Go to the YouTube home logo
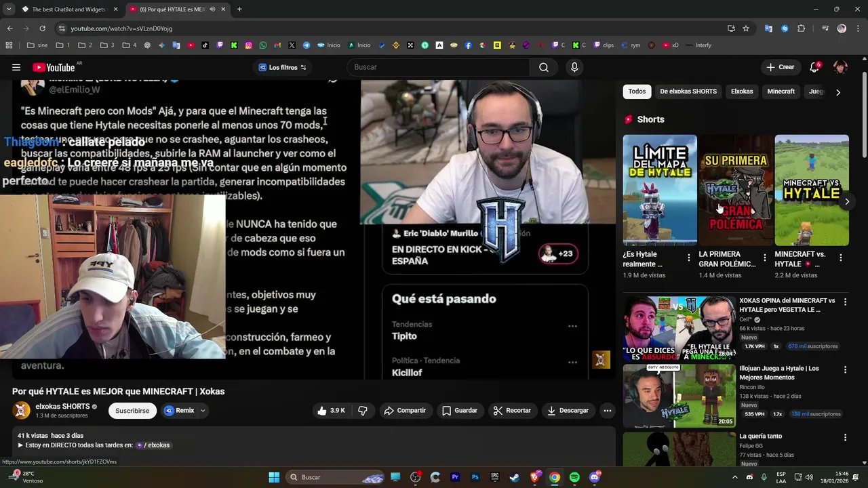868x488 pixels. coord(54,67)
